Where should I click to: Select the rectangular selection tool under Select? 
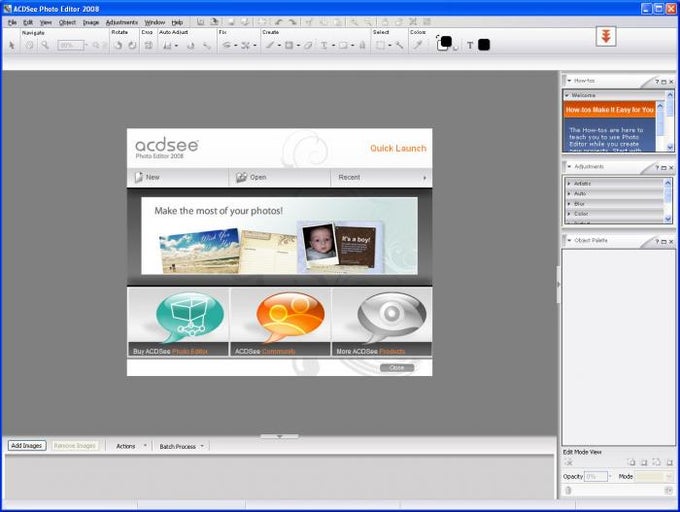click(x=380, y=45)
